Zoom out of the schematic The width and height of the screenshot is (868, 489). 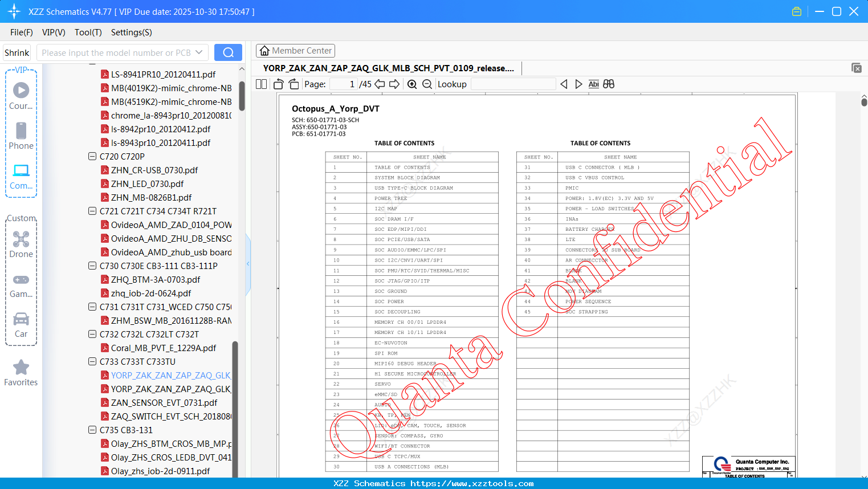(x=427, y=84)
